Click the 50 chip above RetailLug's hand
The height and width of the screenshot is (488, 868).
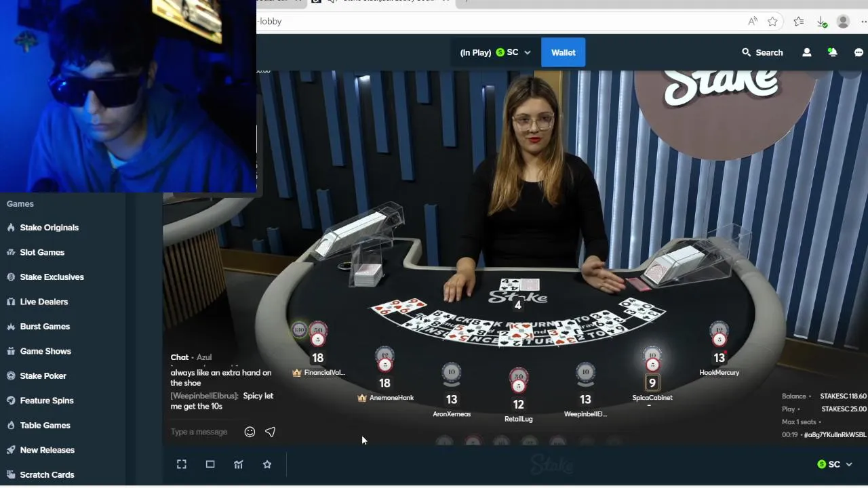[519, 376]
